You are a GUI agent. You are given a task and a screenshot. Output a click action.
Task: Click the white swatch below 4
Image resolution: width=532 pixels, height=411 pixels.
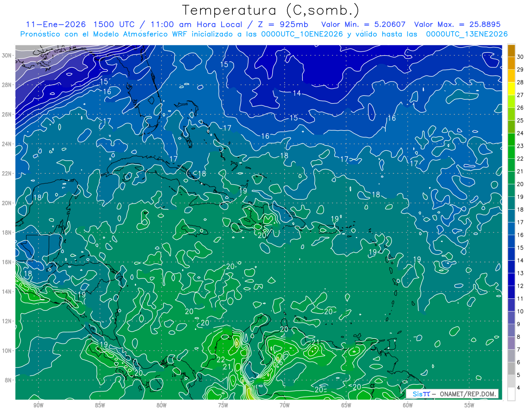511,394
